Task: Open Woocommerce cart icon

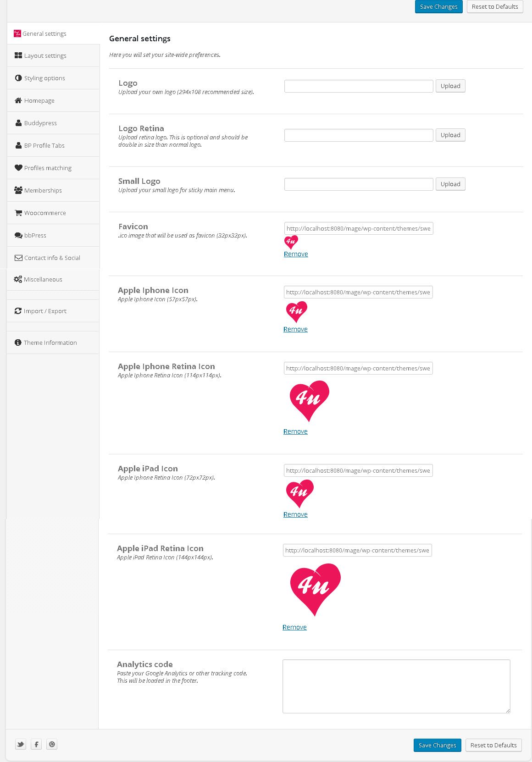Action: pyautogui.click(x=18, y=213)
